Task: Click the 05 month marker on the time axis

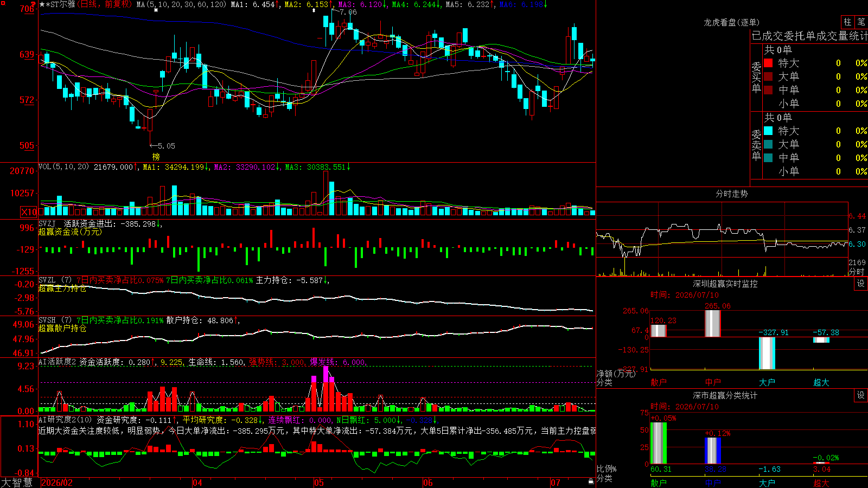Action: (319, 483)
